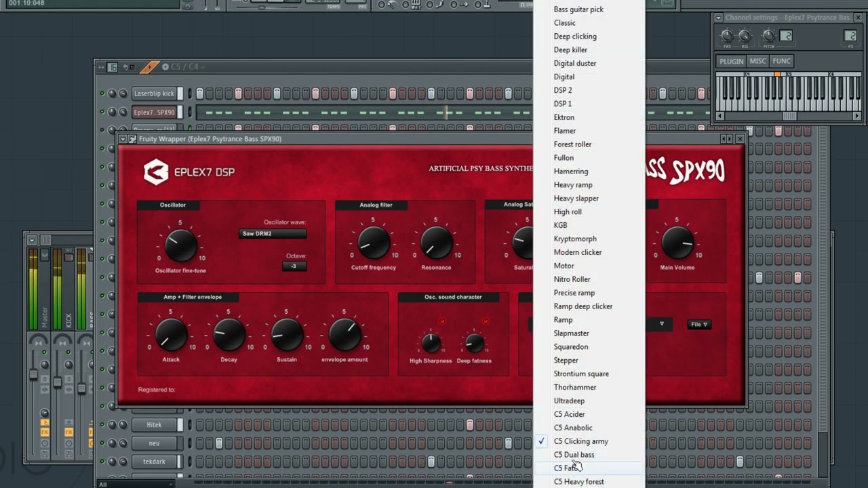Switch to the PLUGIN tab
This screenshot has height=488, width=868.
pos(731,62)
